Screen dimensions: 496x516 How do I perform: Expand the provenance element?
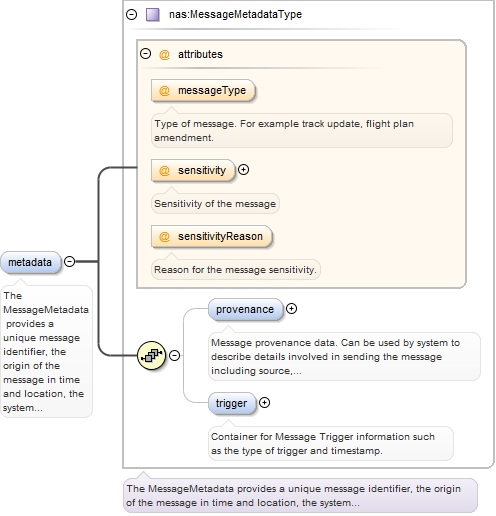(x=291, y=309)
